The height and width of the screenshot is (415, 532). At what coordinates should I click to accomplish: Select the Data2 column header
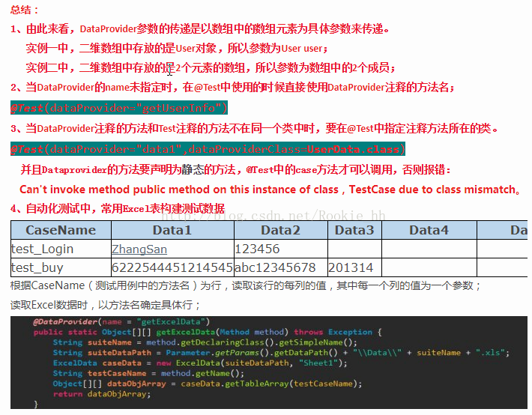[280, 230]
